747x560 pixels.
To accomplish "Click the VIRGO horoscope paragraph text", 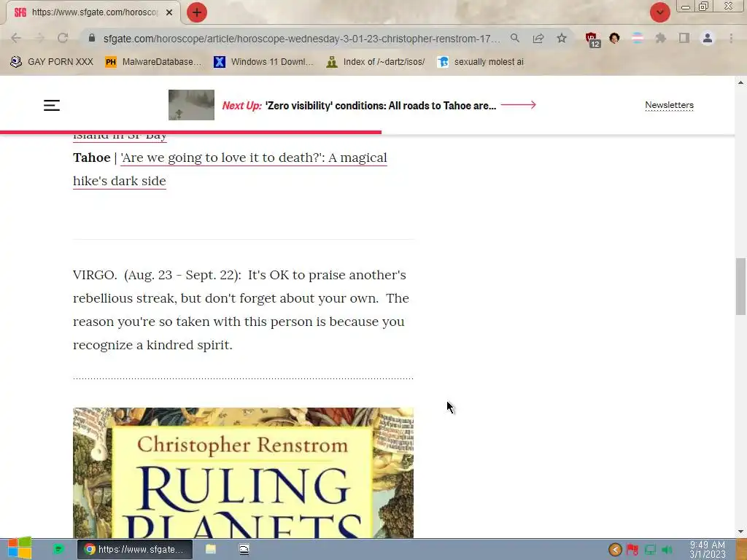I will [x=241, y=310].
